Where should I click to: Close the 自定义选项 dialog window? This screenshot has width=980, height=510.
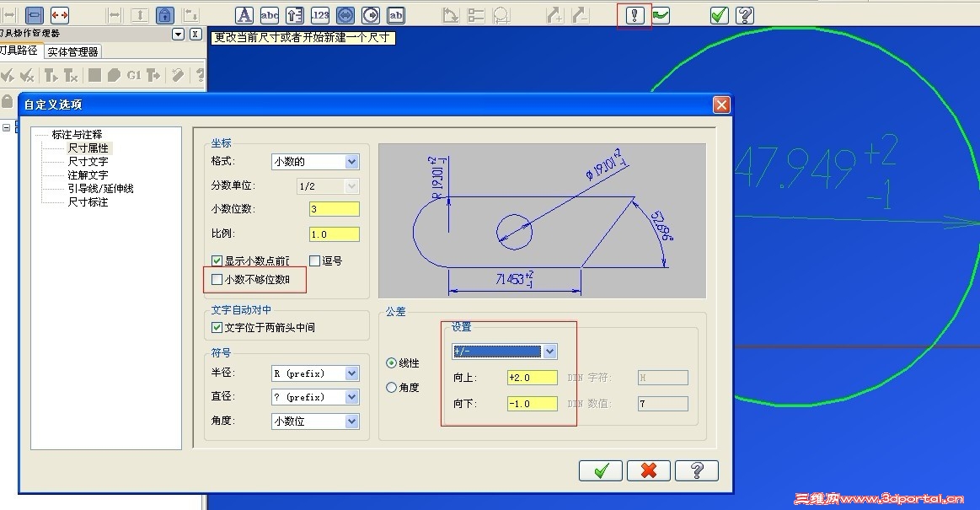(721, 105)
